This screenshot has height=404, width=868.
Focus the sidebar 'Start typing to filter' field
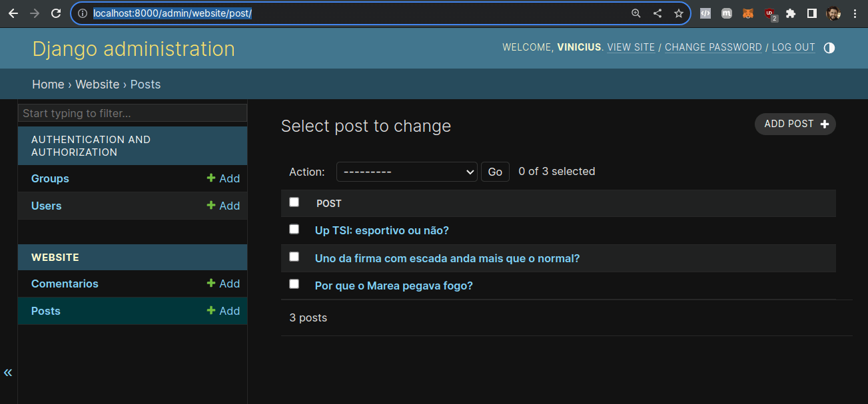132,113
